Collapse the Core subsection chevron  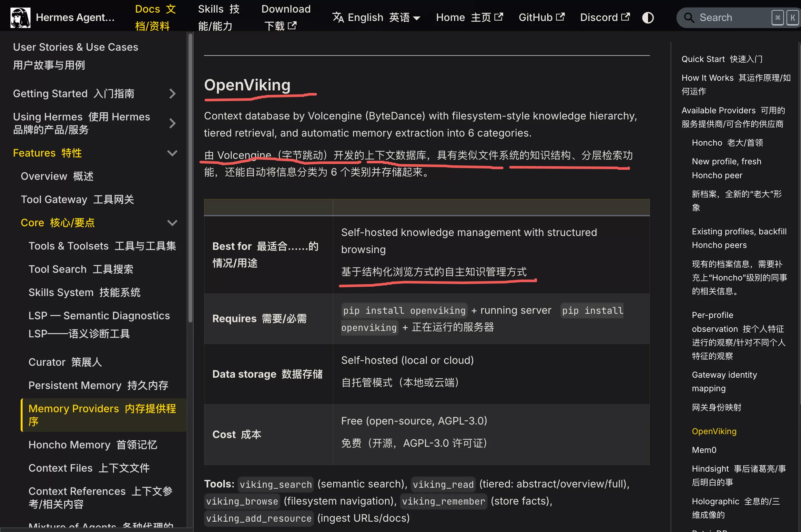click(172, 223)
